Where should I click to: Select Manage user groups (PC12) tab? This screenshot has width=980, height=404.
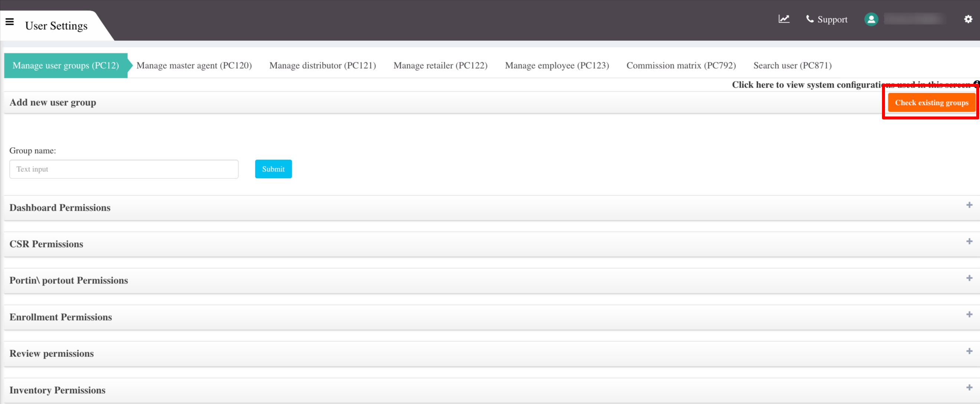[66, 65]
